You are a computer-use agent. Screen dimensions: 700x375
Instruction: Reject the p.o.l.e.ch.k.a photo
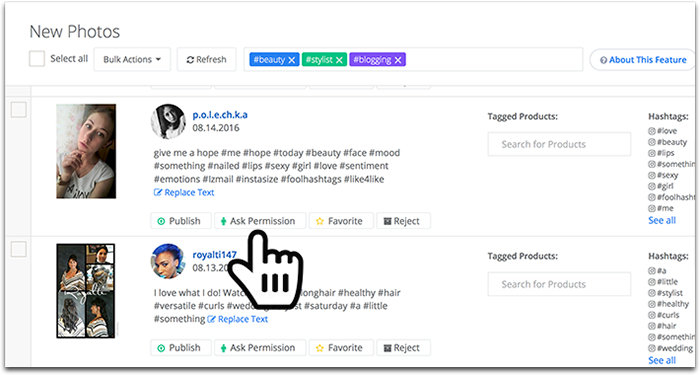click(x=404, y=221)
